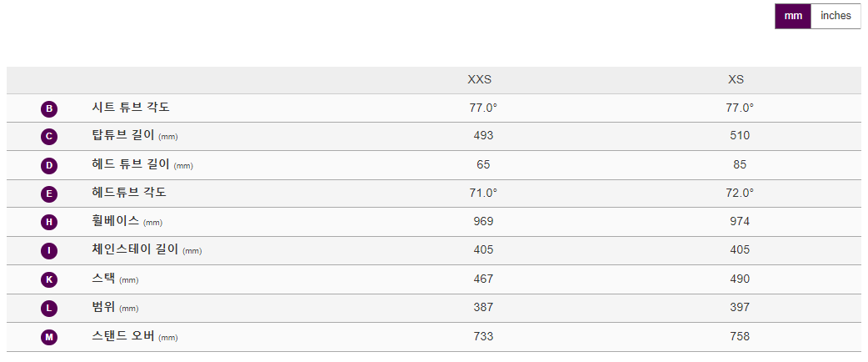This screenshot has height=362, width=868.
Task: Click the 스택 row label
Action: [104, 279]
